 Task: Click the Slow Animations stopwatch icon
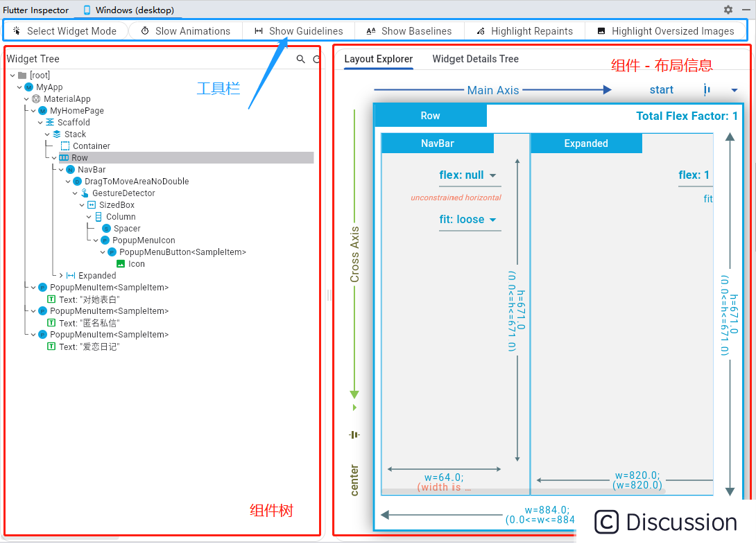145,30
